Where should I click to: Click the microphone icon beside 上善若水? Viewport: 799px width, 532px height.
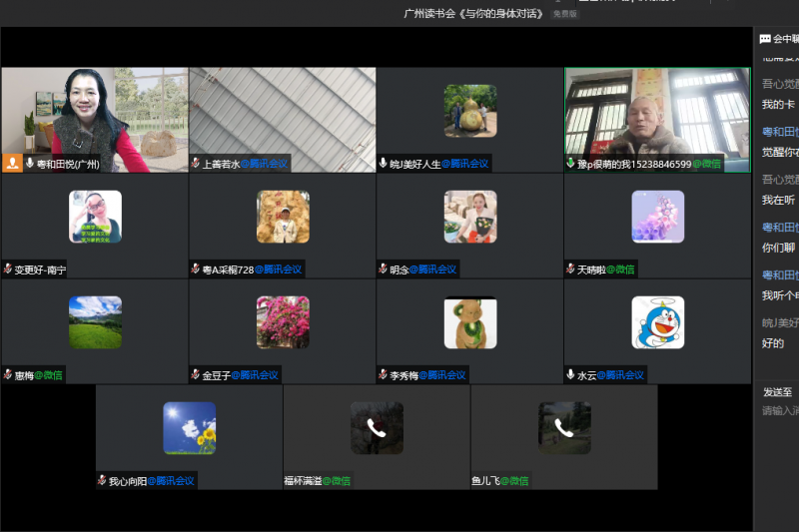(x=196, y=164)
